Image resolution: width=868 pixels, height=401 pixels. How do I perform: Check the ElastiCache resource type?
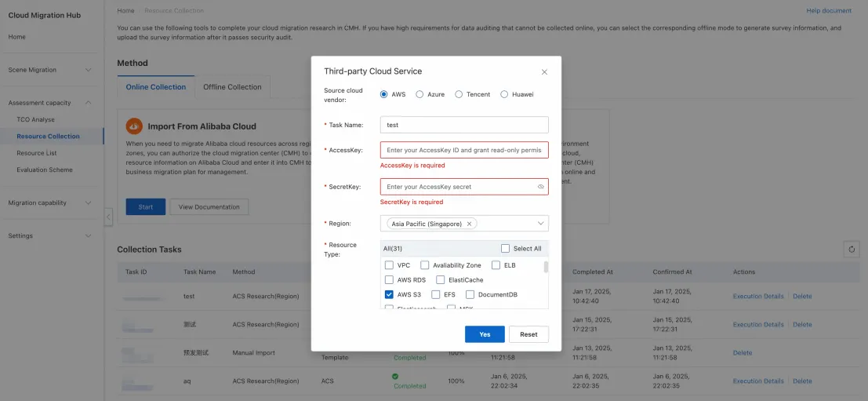[440, 279]
